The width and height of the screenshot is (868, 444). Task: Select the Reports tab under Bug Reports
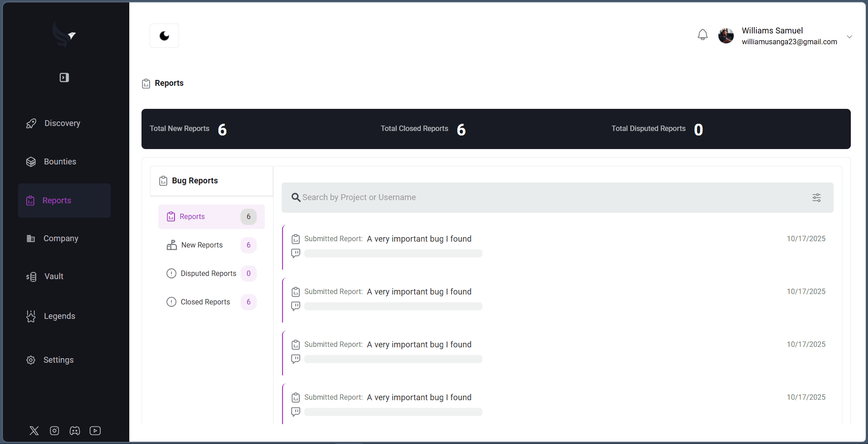tap(212, 217)
